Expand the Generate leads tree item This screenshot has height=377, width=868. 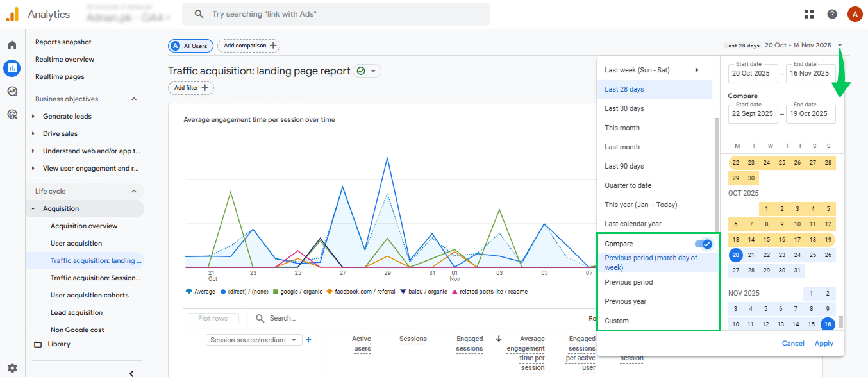(x=33, y=116)
